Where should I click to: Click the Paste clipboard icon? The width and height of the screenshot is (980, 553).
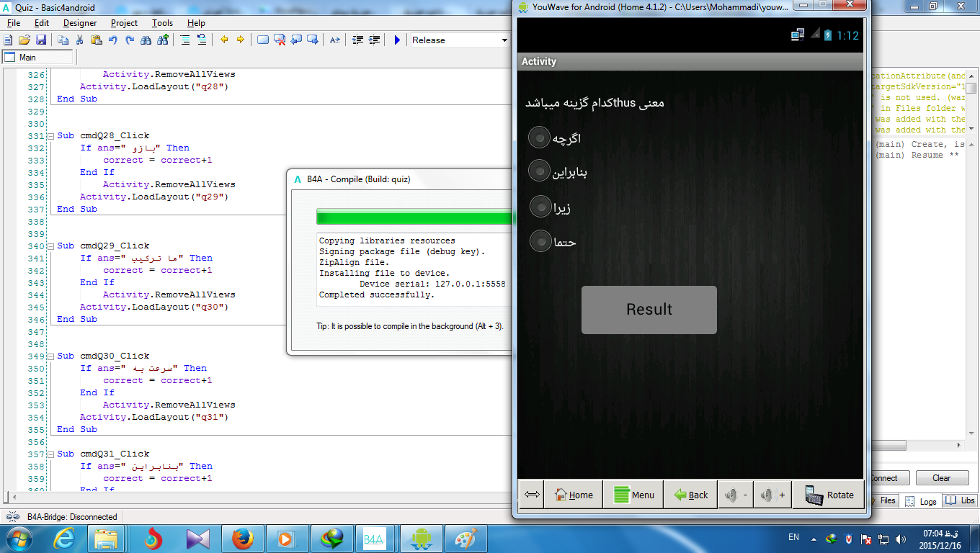96,40
